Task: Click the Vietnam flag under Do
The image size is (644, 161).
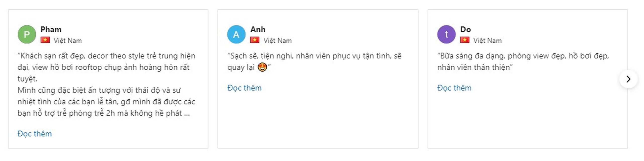Action: (x=465, y=40)
